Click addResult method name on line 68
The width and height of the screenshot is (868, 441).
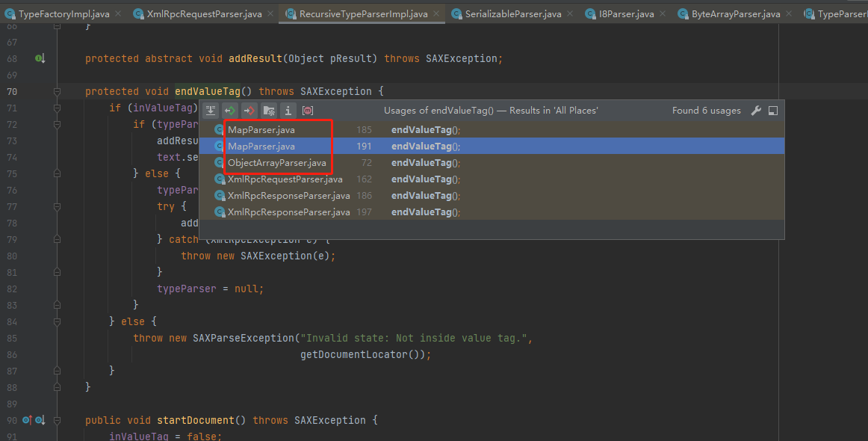tap(255, 58)
